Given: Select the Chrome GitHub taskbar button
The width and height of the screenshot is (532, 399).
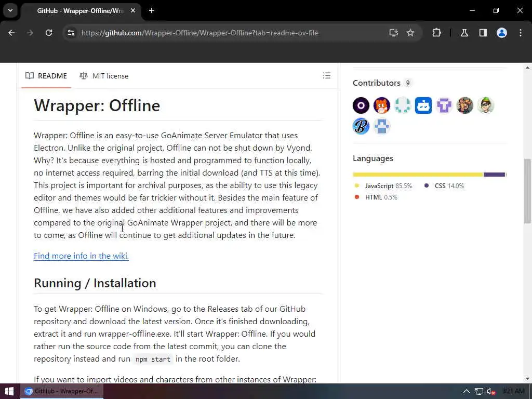Looking at the screenshot, I should [62, 391].
